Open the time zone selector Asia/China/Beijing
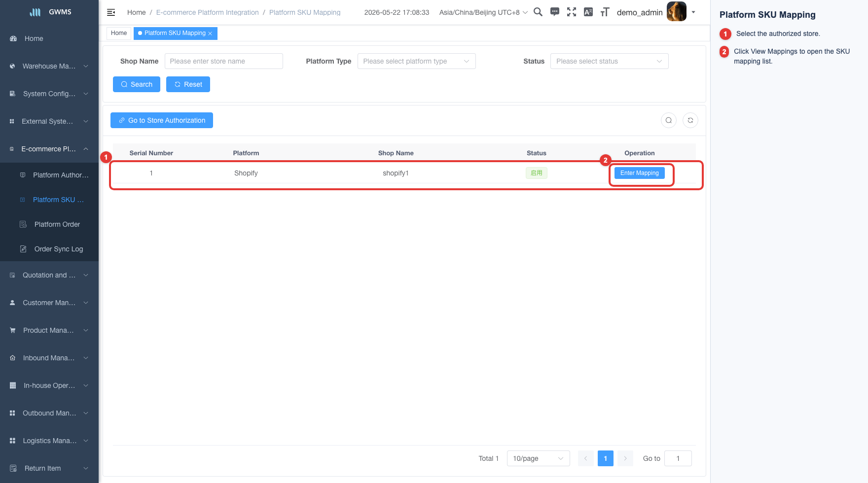868x483 pixels. [483, 12]
